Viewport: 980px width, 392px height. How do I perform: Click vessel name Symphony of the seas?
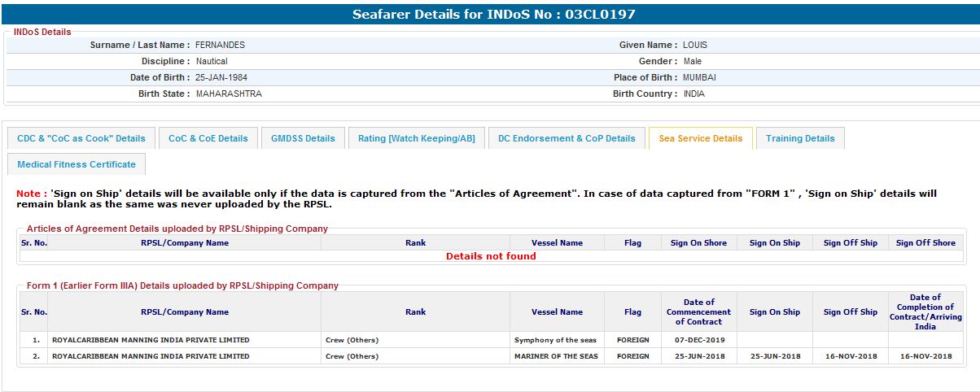(x=556, y=340)
